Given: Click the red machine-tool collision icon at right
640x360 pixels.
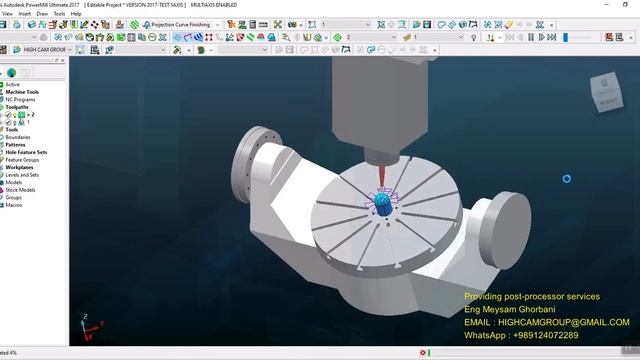Looking at the screenshot, I should 609,38.
